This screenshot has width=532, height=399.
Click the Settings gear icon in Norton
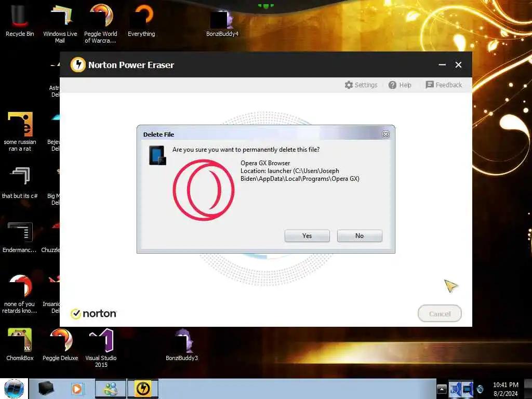[349, 85]
